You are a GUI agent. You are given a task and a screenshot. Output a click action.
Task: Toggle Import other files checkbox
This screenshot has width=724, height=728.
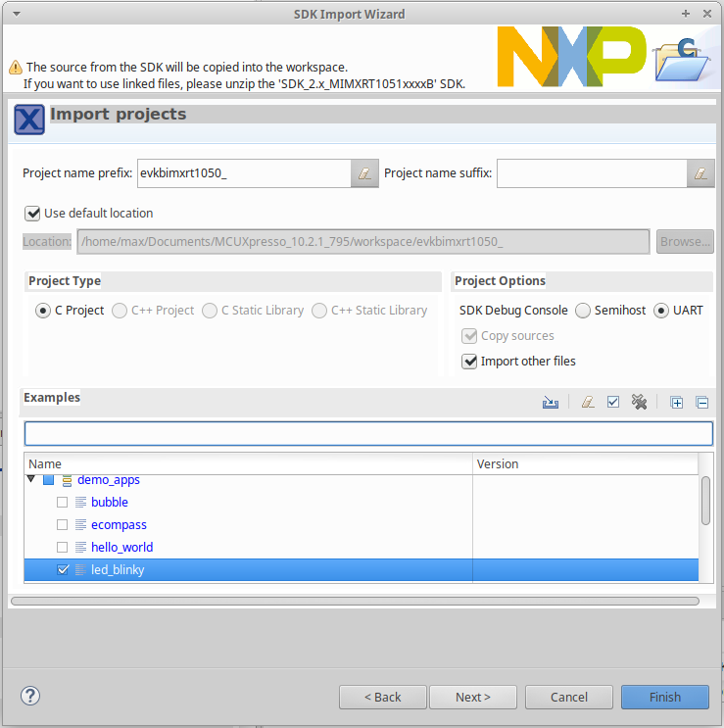(x=469, y=362)
